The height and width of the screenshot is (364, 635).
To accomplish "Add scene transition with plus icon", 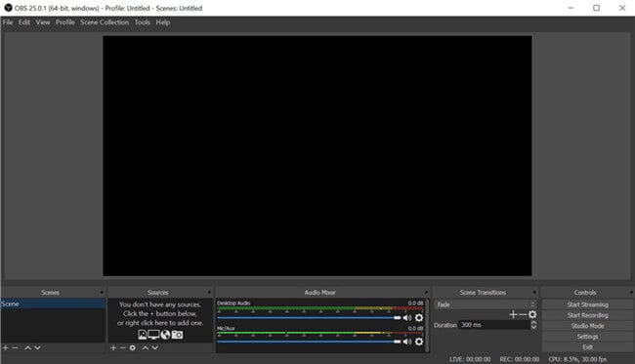I will coord(513,314).
